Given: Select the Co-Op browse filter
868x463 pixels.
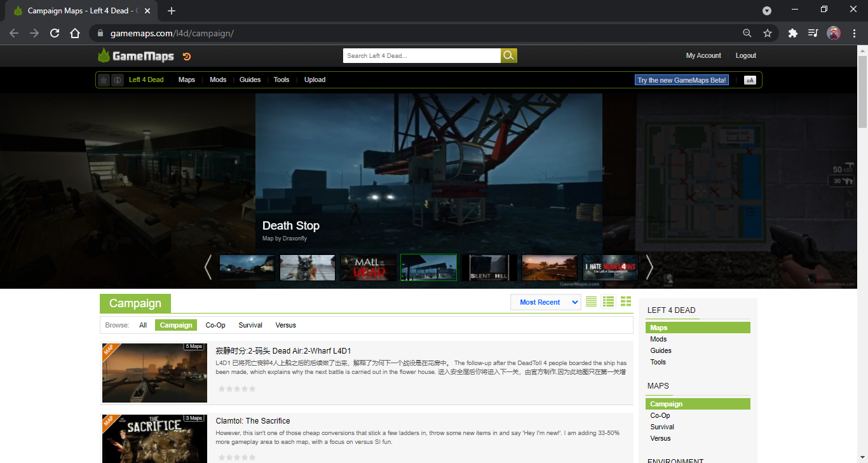Looking at the screenshot, I should (215, 325).
